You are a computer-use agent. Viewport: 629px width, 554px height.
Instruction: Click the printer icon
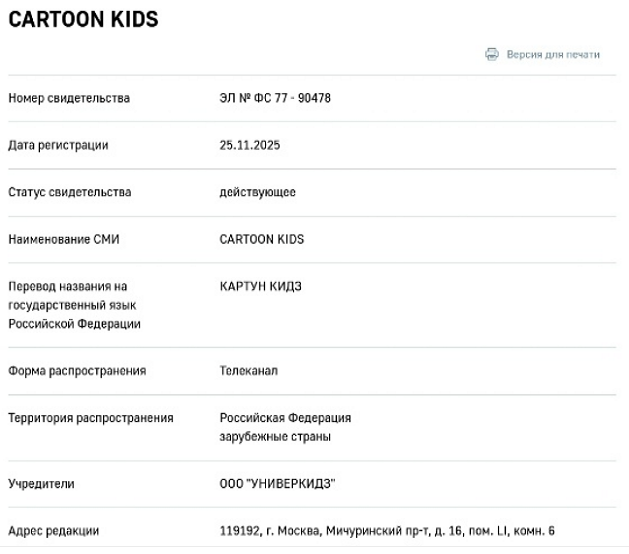(491, 54)
